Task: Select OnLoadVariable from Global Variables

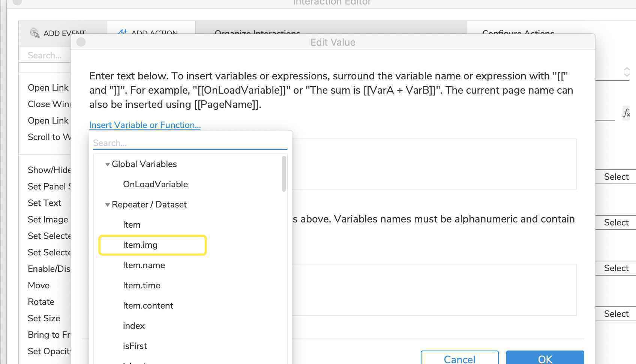Action: tap(155, 184)
